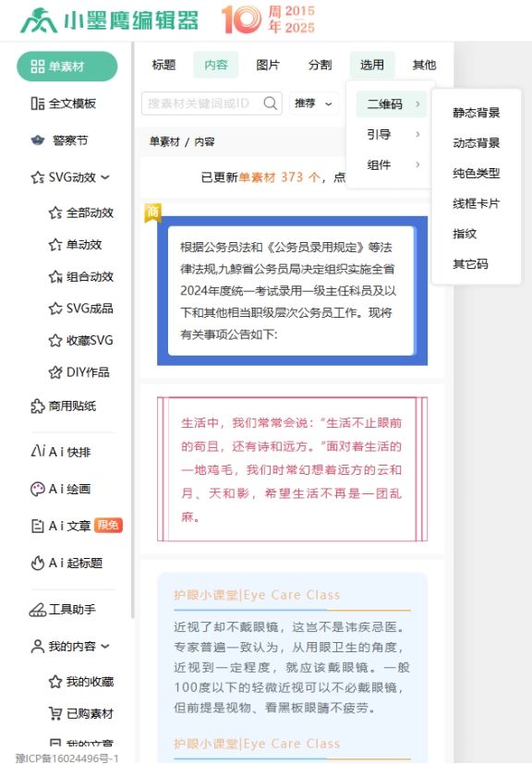The height and width of the screenshot is (764, 532).
Task: Open 商用贴纸 puzzle icon
Action: coord(38,406)
